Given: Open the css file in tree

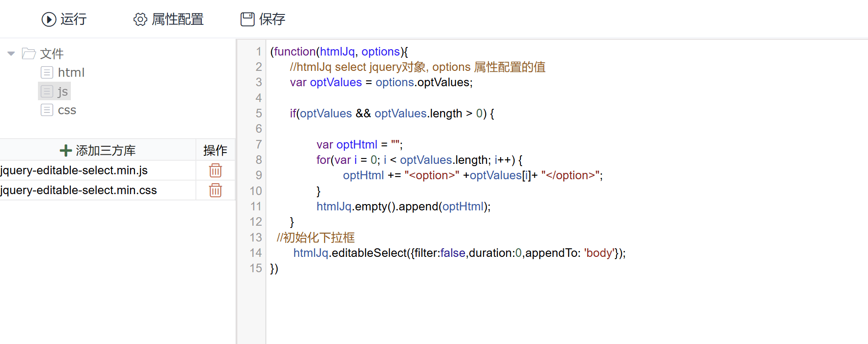Looking at the screenshot, I should point(67,110).
